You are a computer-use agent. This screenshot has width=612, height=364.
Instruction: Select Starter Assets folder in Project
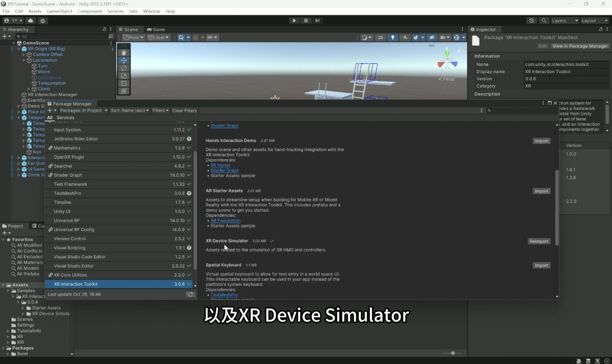coord(46,308)
